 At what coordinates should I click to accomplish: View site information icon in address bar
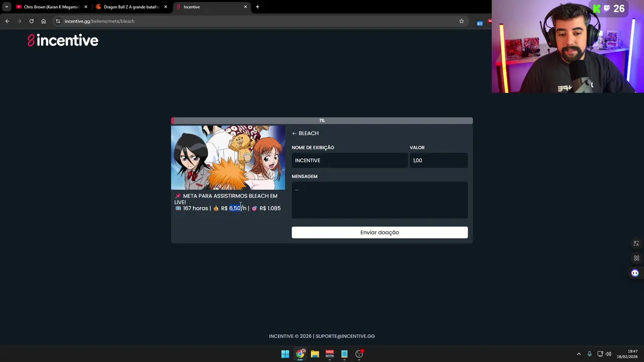[58, 21]
